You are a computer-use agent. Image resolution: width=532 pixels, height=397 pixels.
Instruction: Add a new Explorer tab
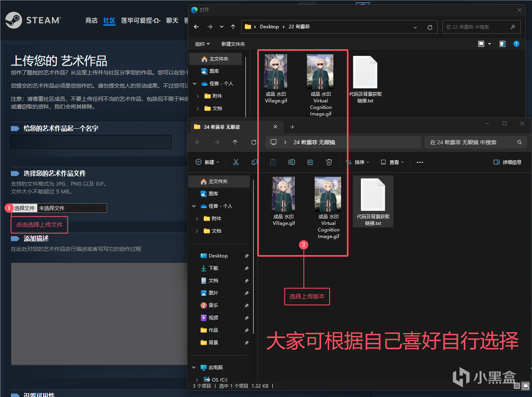coord(293,127)
